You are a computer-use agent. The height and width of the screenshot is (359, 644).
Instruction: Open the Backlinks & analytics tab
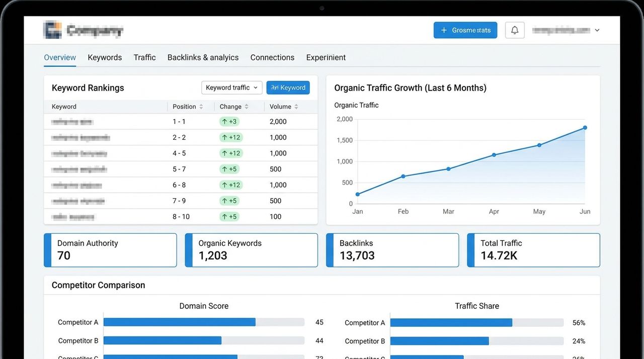click(x=203, y=57)
